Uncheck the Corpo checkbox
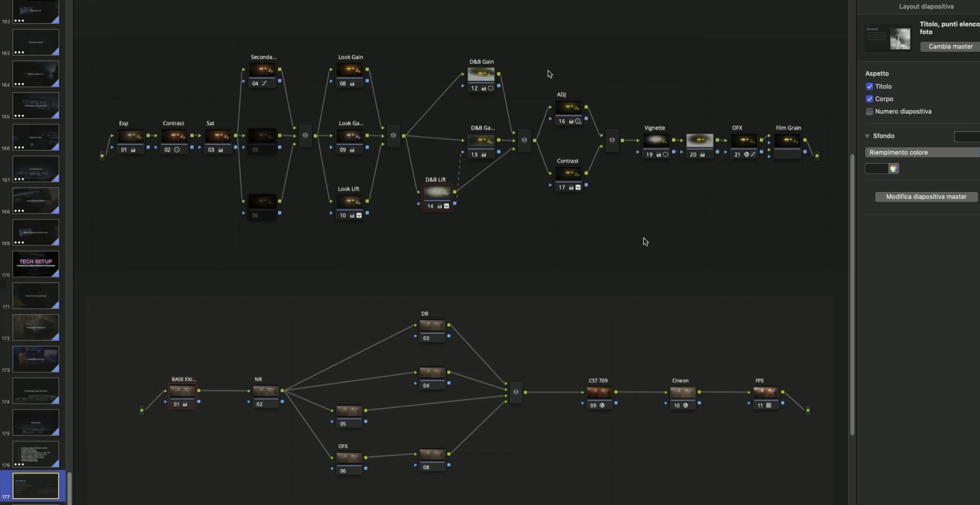Screen dimensions: 980x505 [x=869, y=99]
